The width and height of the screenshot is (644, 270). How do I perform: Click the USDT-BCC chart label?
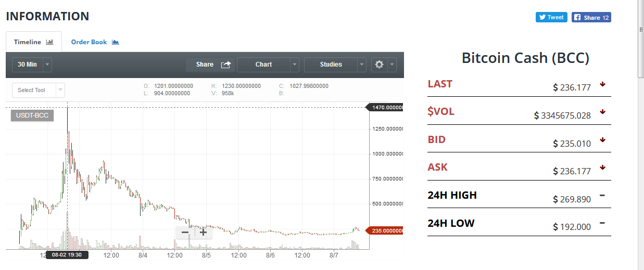[x=32, y=115]
